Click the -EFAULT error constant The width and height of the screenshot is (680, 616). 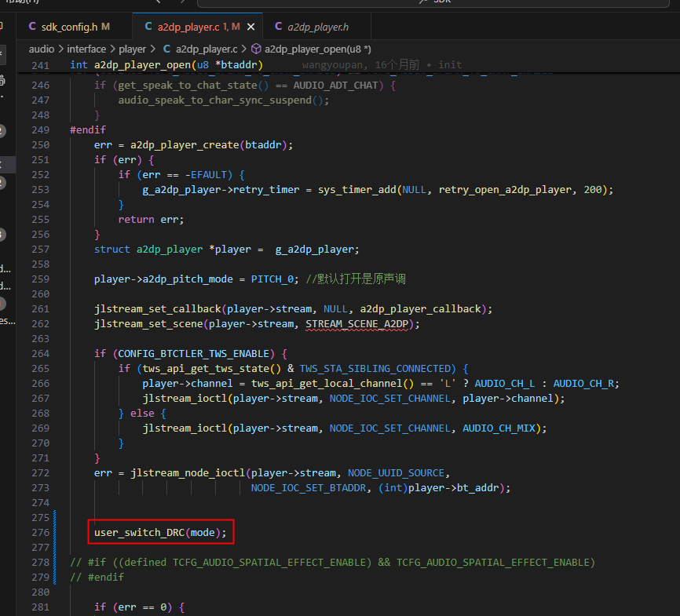pos(206,175)
